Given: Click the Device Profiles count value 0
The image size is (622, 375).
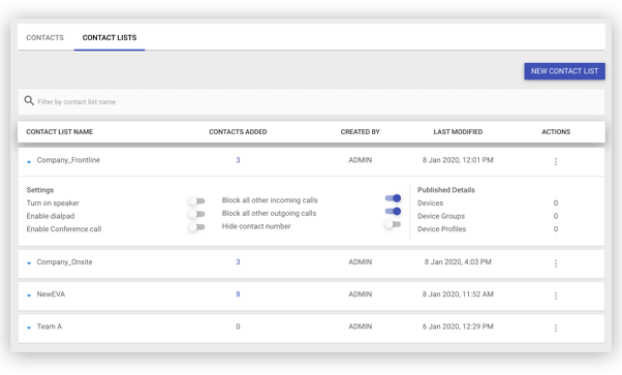Looking at the screenshot, I should pyautogui.click(x=555, y=229).
